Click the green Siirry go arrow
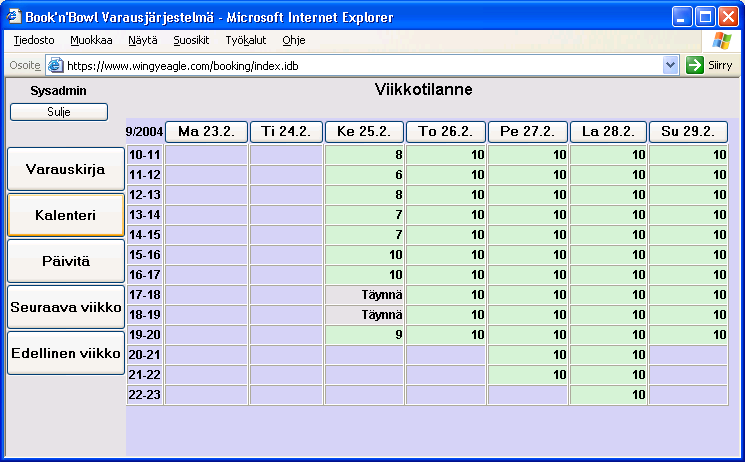 point(695,65)
